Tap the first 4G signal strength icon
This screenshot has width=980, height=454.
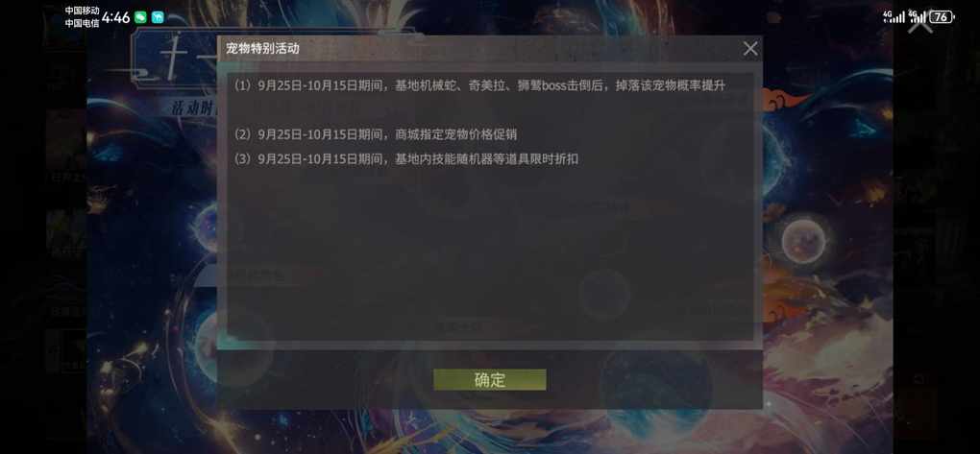pos(894,17)
